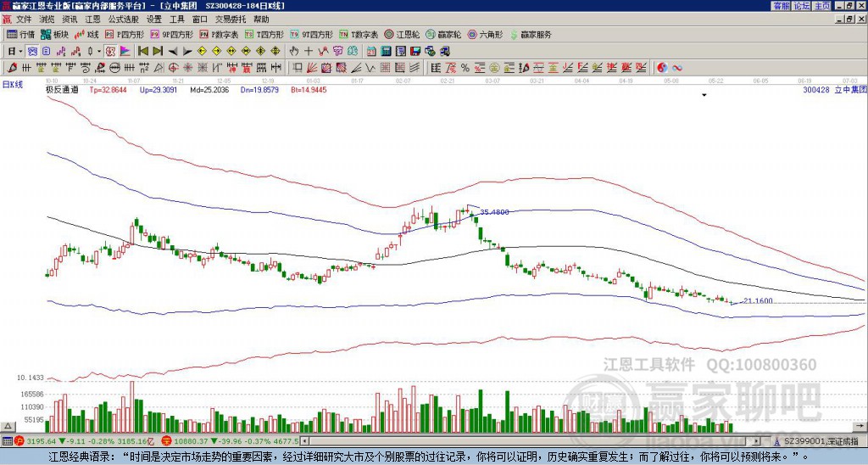The height and width of the screenshot is (465, 868).
Task: Open the 资讯 menu
Action: 70,20
